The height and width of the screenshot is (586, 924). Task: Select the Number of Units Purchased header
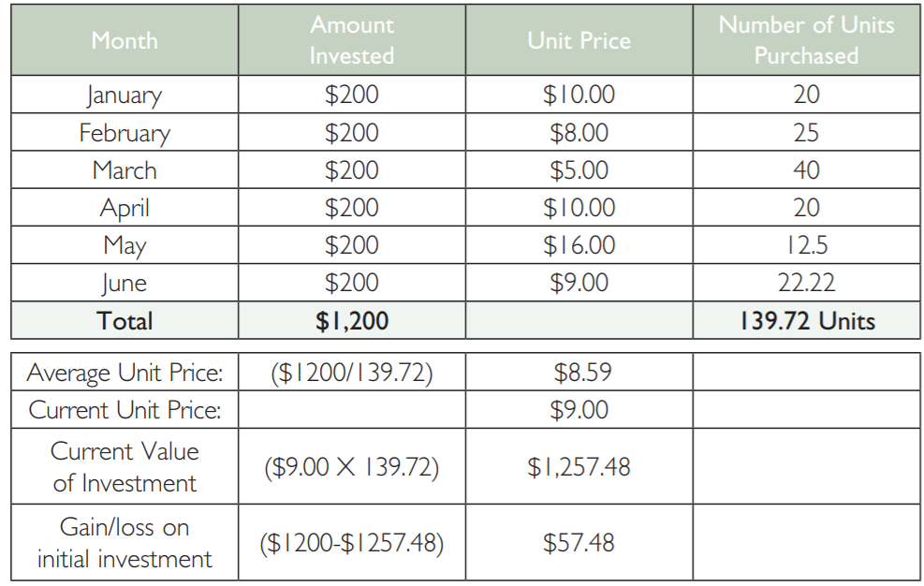[x=806, y=40]
